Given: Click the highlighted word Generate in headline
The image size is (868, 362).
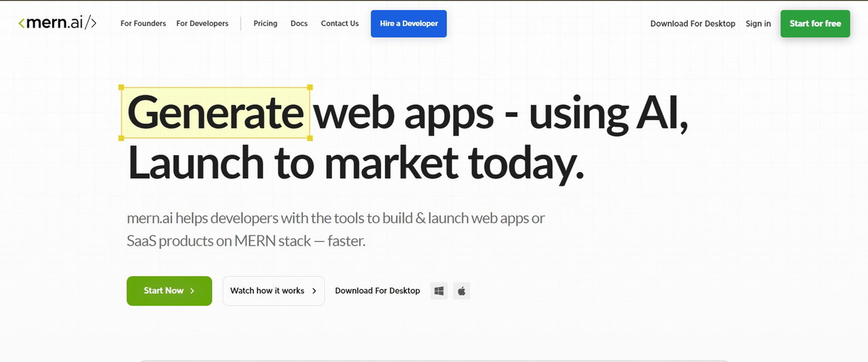Looking at the screenshot, I should pyautogui.click(x=216, y=112).
